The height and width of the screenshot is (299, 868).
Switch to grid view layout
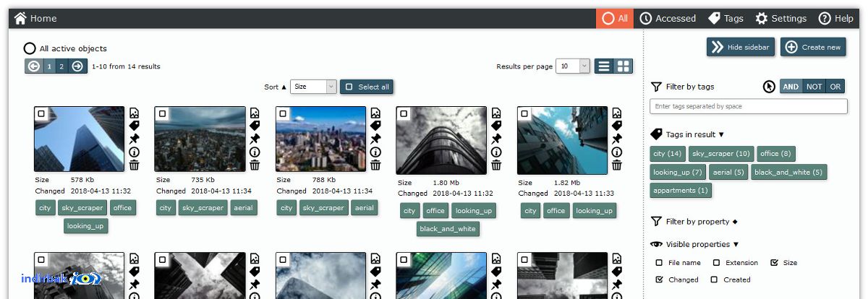point(623,66)
